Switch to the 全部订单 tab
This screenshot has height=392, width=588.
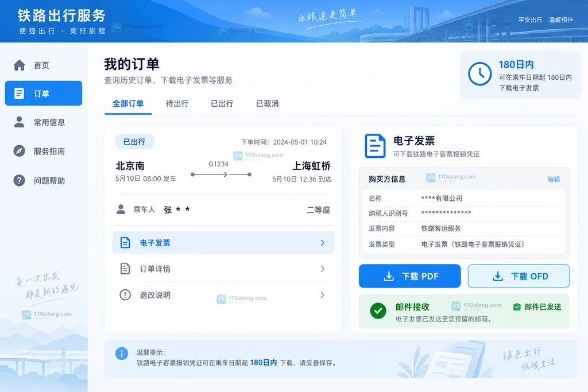128,104
